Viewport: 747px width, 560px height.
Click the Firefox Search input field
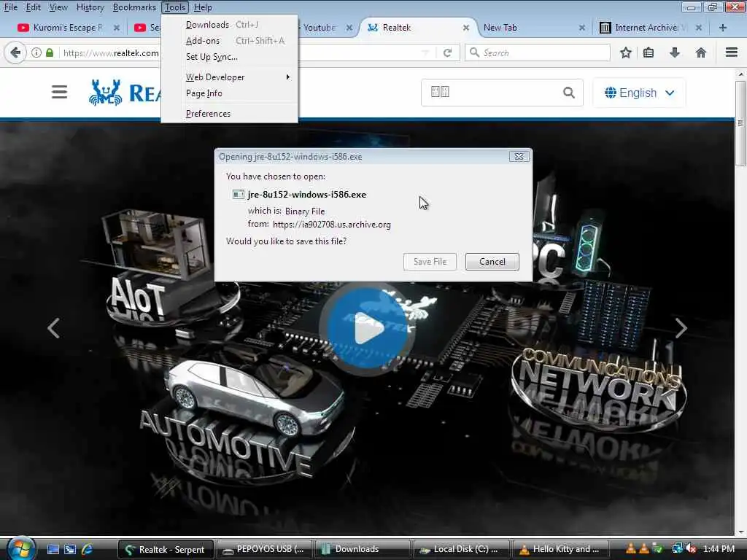[x=538, y=52]
